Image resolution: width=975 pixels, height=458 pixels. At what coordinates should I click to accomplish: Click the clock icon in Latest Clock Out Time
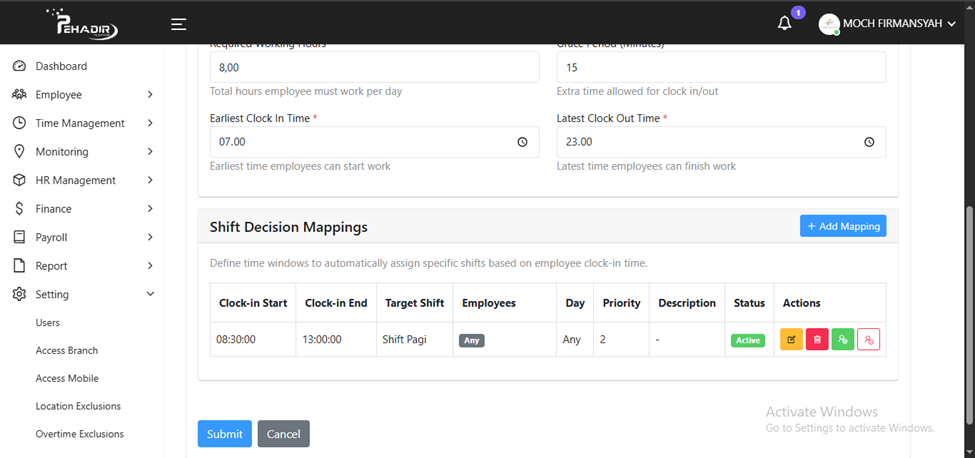click(869, 142)
